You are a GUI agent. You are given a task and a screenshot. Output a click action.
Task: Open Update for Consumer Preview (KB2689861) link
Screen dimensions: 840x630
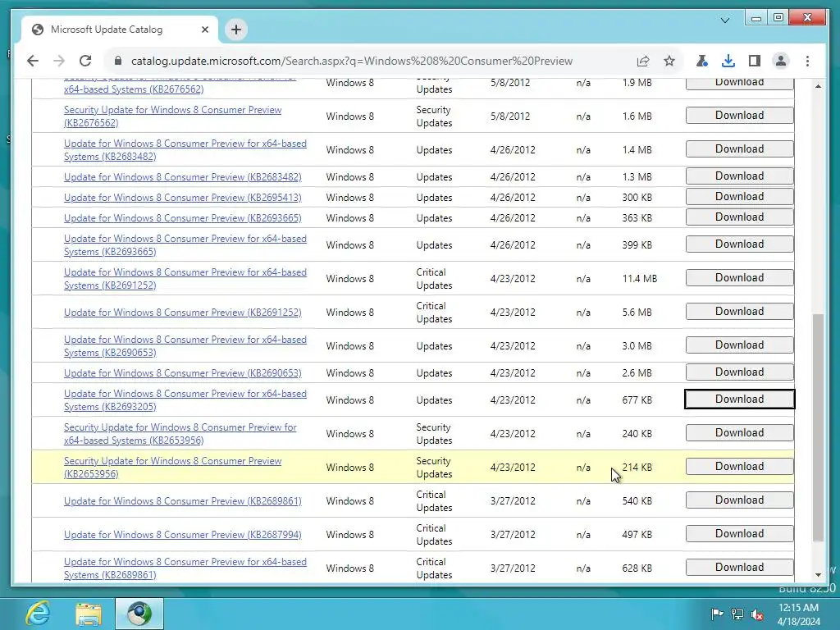[183, 501]
